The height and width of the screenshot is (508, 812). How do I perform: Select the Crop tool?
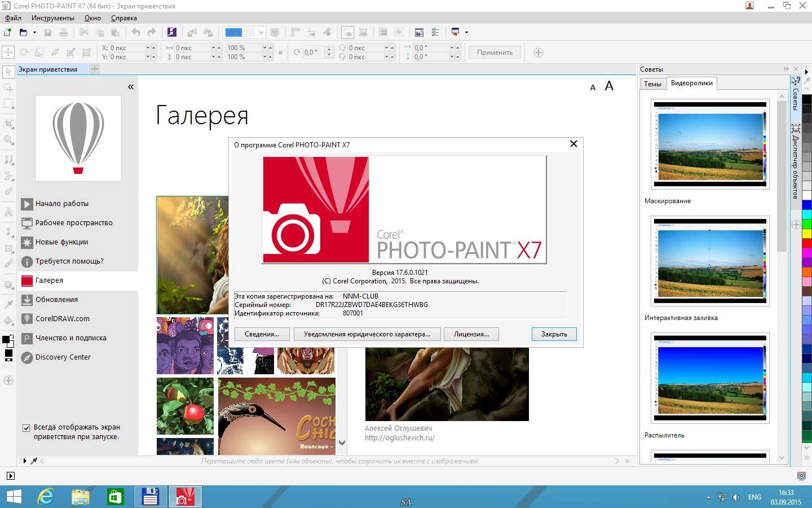8,124
